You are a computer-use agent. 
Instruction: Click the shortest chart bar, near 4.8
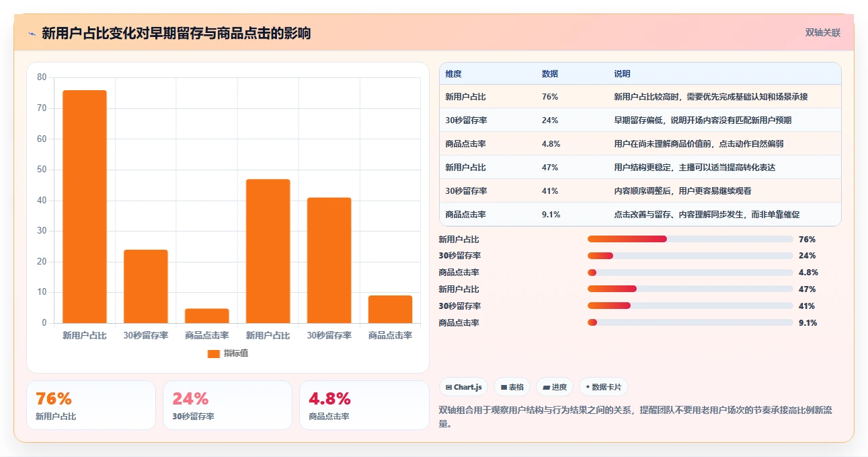207,316
